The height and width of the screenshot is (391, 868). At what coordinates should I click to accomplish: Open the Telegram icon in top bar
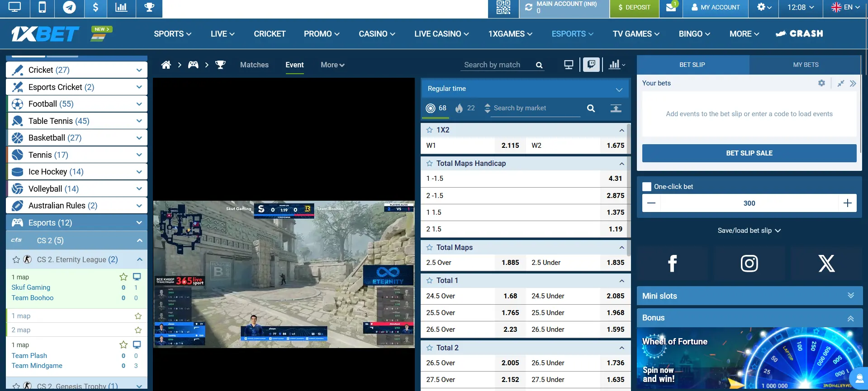click(69, 7)
